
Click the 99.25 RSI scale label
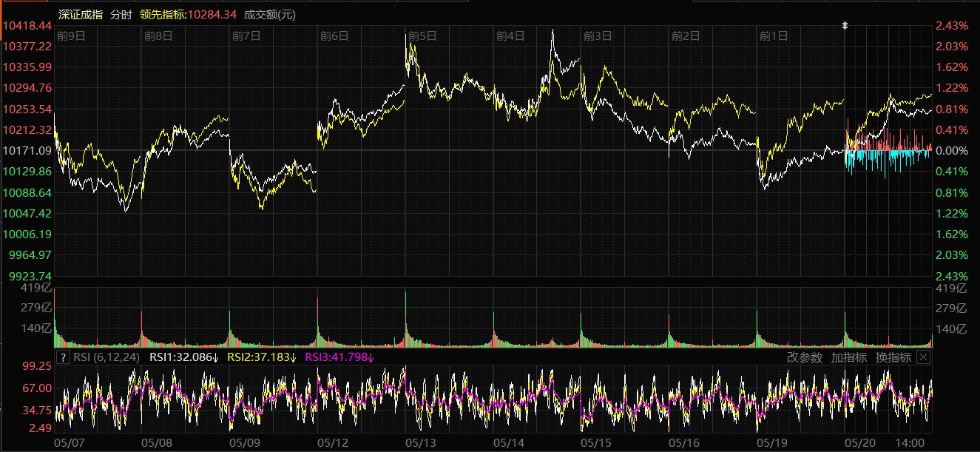point(38,365)
